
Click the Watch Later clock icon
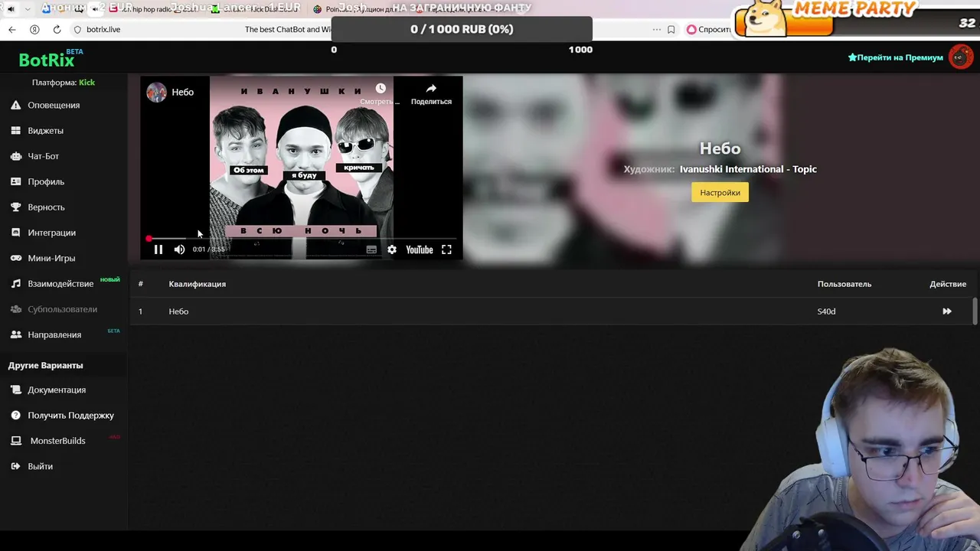381,89
